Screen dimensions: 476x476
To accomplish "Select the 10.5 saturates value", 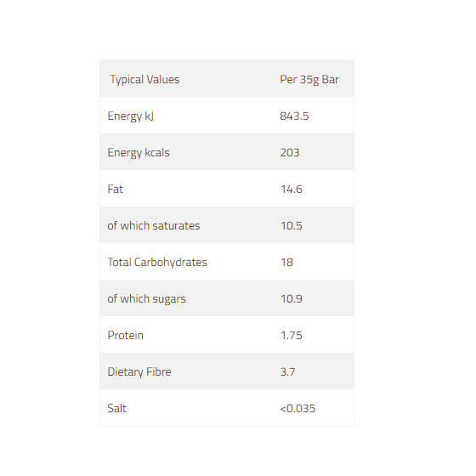I will point(291,225).
